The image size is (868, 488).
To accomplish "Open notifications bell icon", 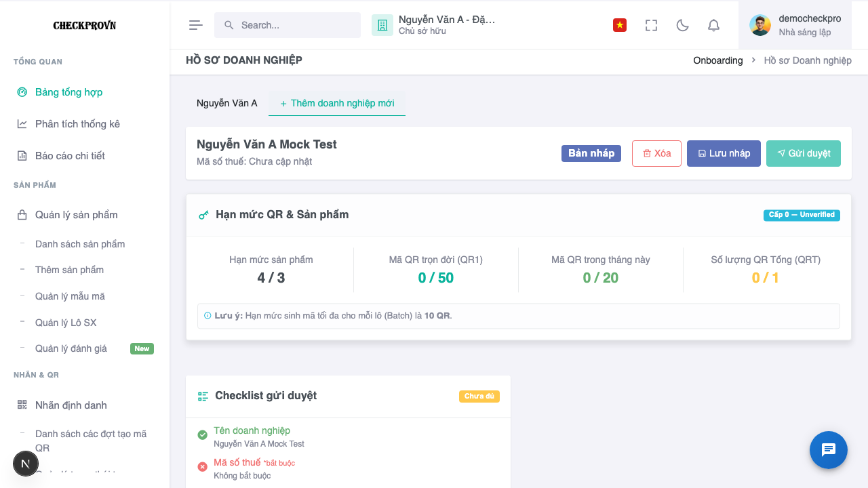I will coord(713,25).
